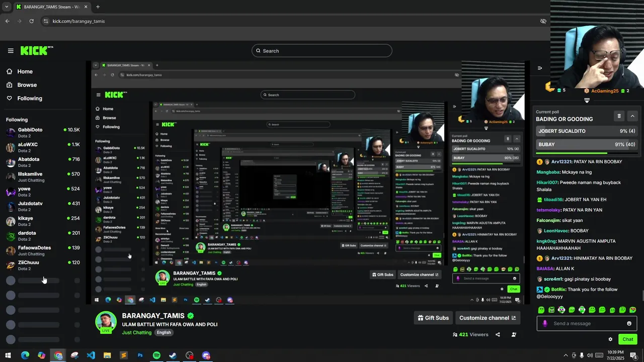Image resolution: width=644 pixels, height=362 pixels.
Task: Open FafaowaDotes channel in Following list
Action: click(43, 250)
